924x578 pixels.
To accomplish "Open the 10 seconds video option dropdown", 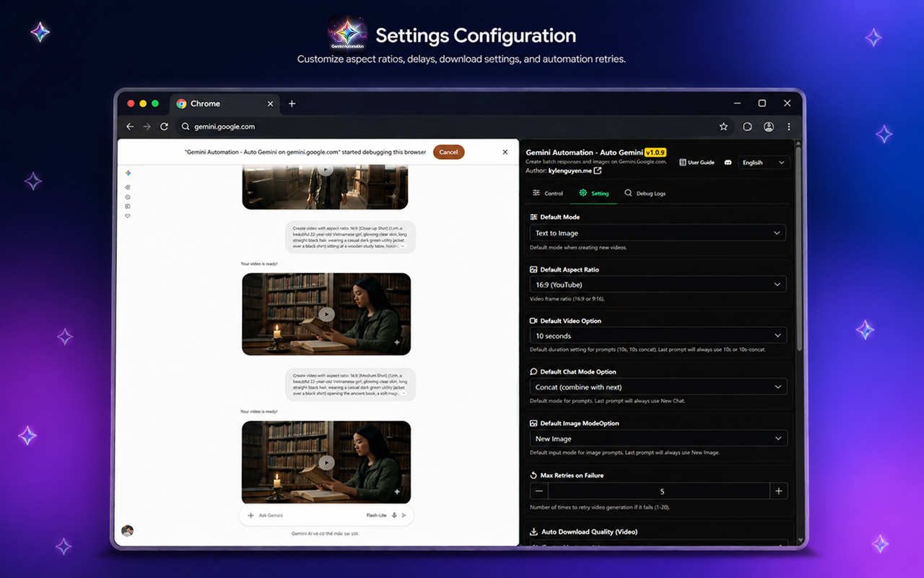I will tap(658, 336).
